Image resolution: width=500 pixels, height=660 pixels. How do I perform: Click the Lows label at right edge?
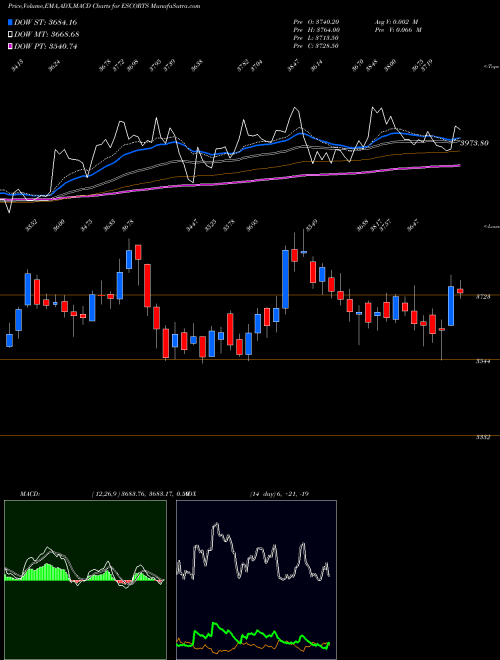pos(491,226)
